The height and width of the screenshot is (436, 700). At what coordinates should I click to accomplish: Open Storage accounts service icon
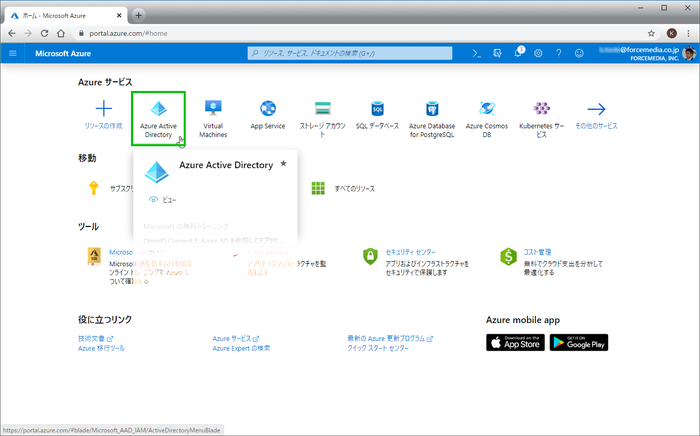tap(322, 108)
